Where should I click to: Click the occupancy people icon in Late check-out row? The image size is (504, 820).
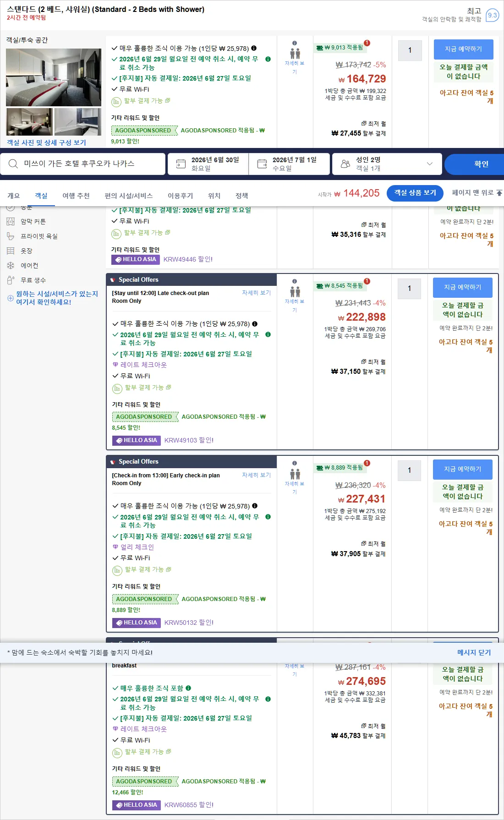point(295,292)
